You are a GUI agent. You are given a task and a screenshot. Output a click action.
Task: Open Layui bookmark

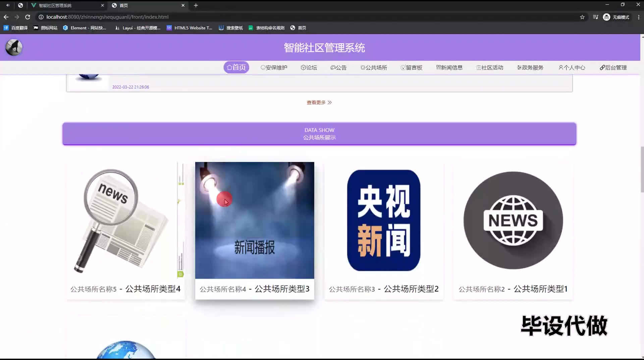tap(138, 28)
